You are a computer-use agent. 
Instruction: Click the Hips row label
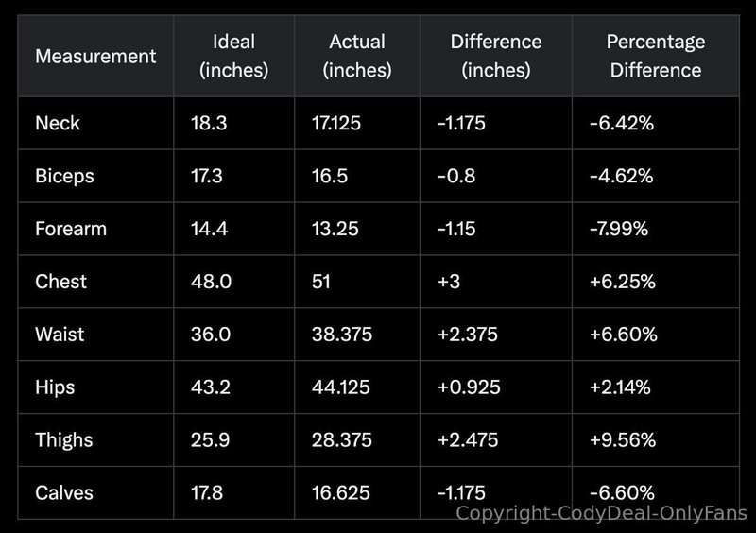[55, 387]
